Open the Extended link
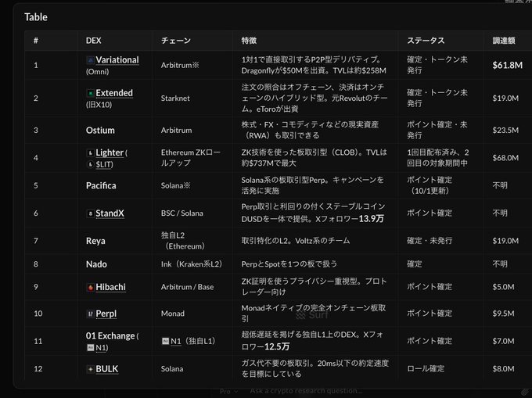 point(114,93)
